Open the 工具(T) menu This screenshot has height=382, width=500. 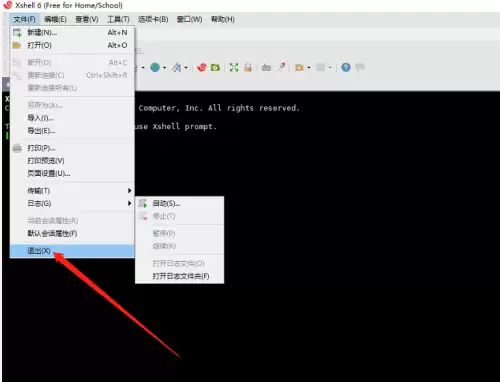click(x=118, y=19)
